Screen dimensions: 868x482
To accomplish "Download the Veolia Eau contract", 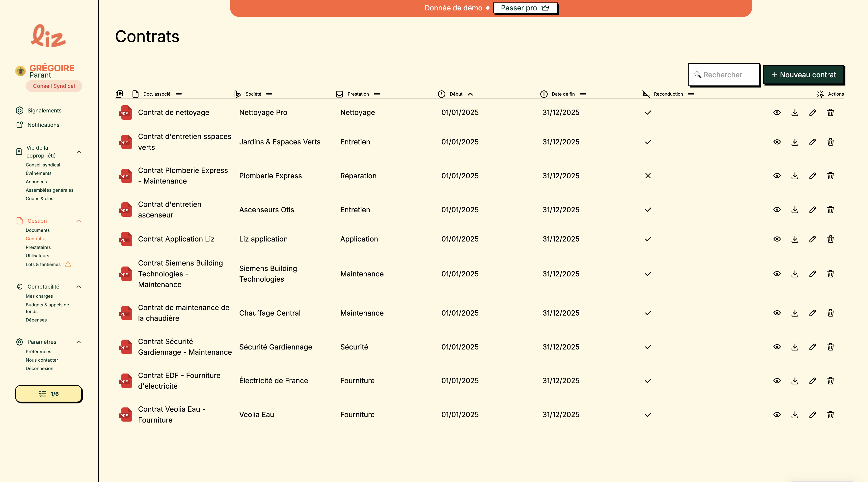I will coord(794,415).
